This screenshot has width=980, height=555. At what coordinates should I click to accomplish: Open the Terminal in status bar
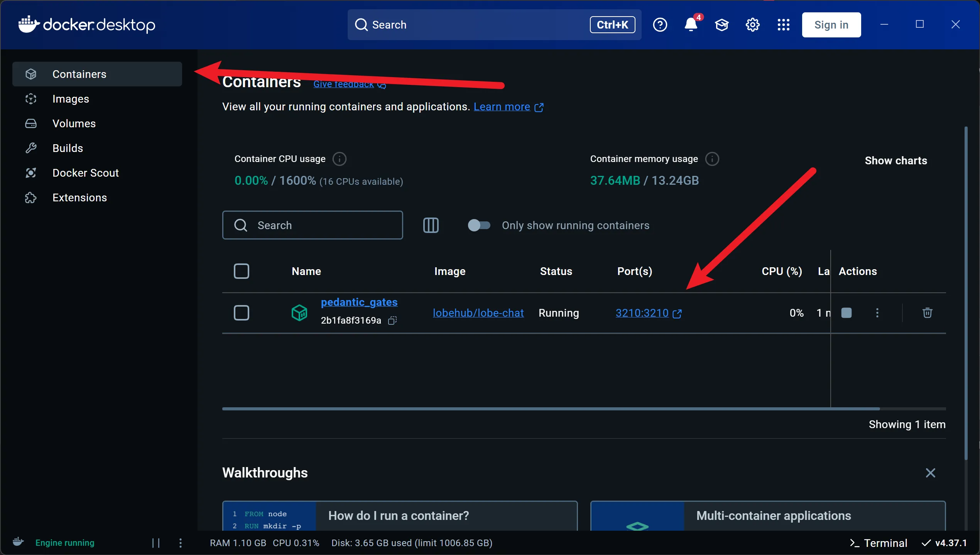click(878, 543)
